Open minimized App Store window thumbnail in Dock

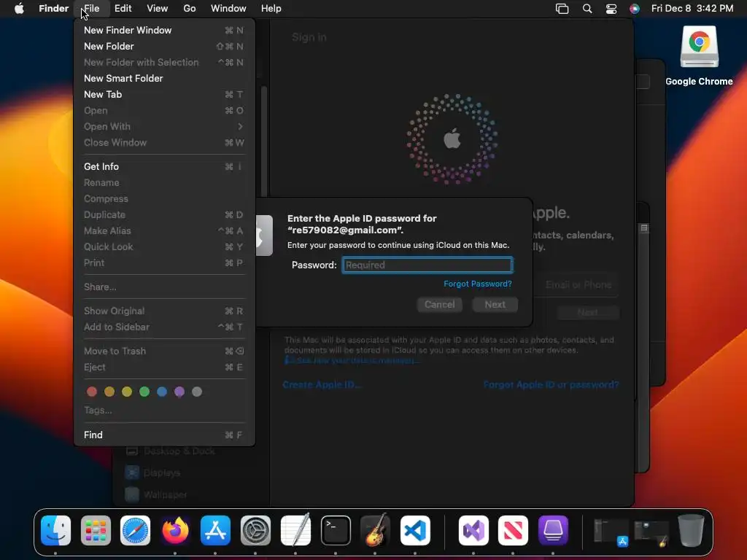pyautogui.click(x=611, y=532)
